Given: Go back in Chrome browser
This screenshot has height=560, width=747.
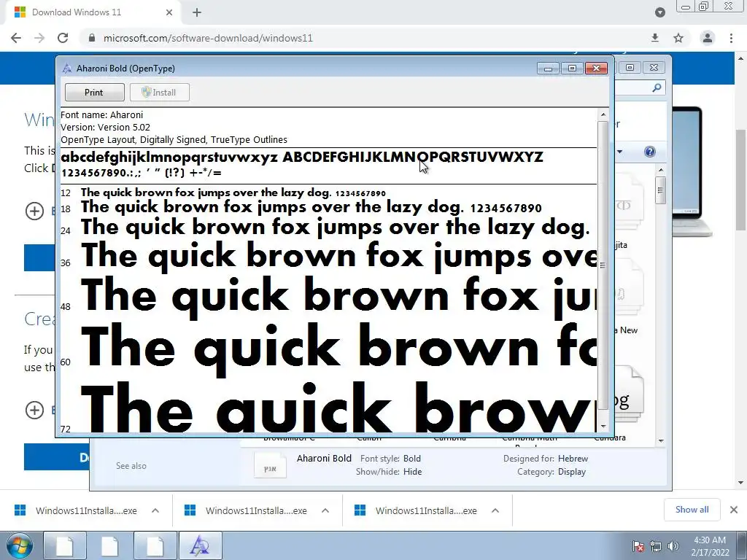Looking at the screenshot, I should tap(16, 38).
